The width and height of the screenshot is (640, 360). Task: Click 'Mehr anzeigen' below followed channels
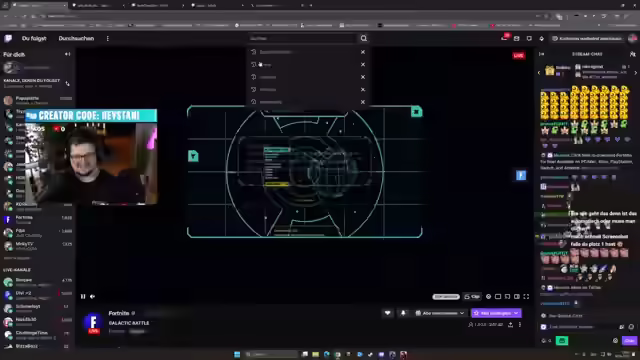click(17, 258)
